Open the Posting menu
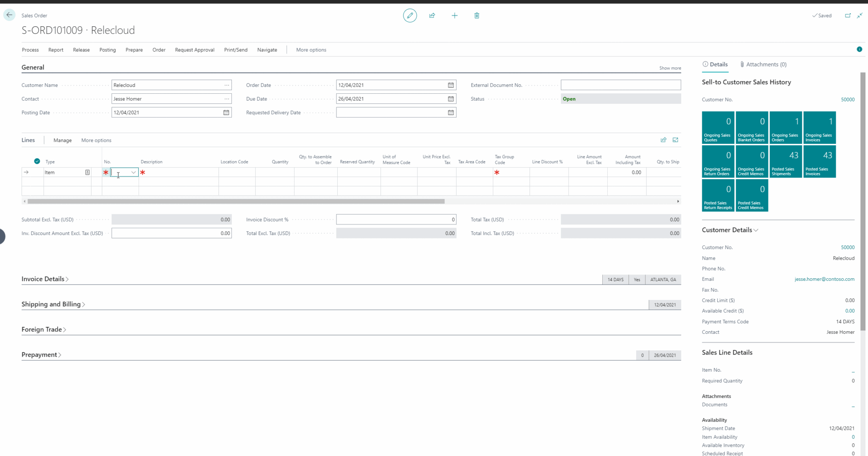This screenshot has height=456, width=868. click(x=107, y=50)
